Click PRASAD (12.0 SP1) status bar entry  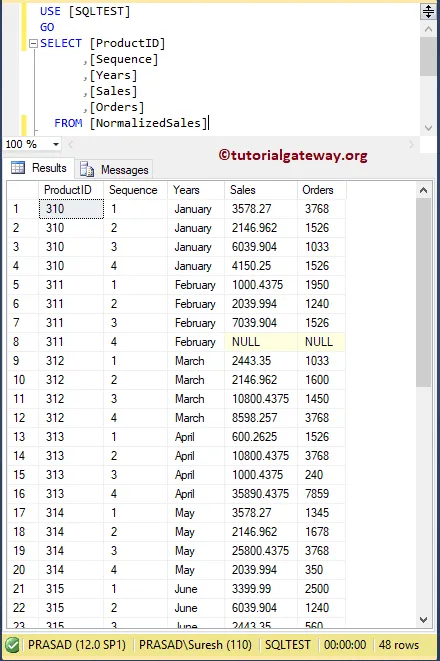(77, 645)
